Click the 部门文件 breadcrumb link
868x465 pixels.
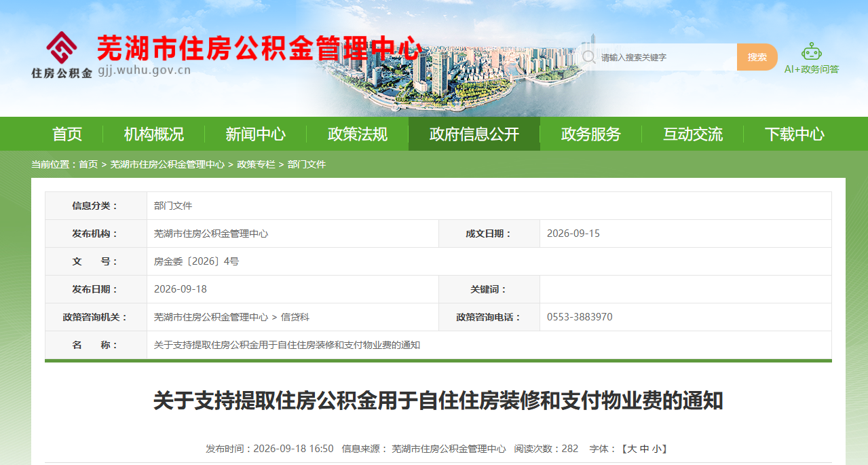[x=307, y=164]
